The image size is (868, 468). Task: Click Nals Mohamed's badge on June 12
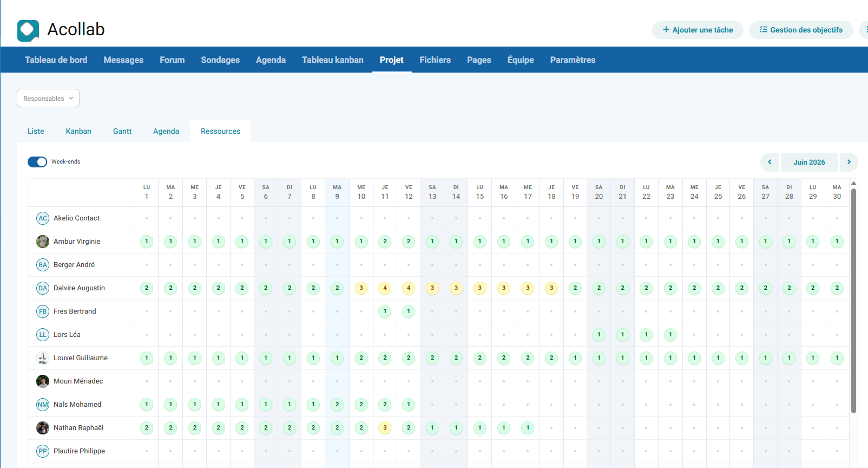point(409,405)
